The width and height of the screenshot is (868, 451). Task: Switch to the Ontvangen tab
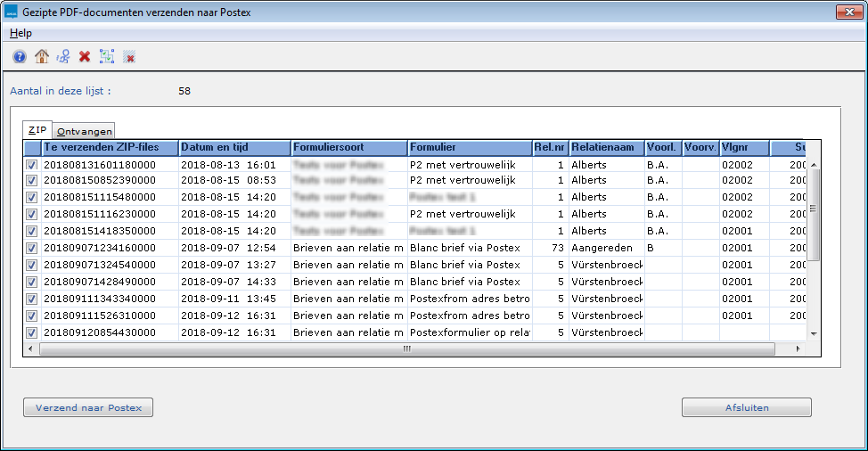[x=85, y=131]
